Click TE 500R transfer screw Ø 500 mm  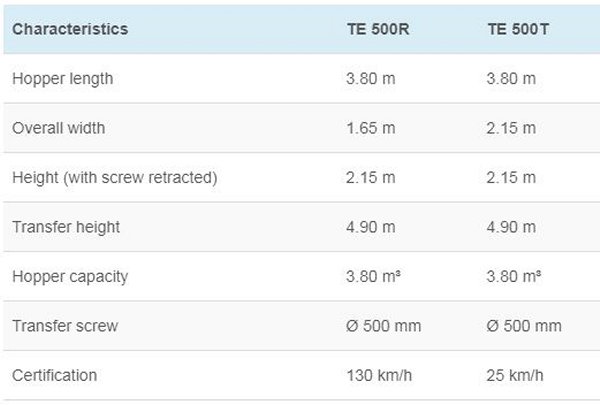383,326
